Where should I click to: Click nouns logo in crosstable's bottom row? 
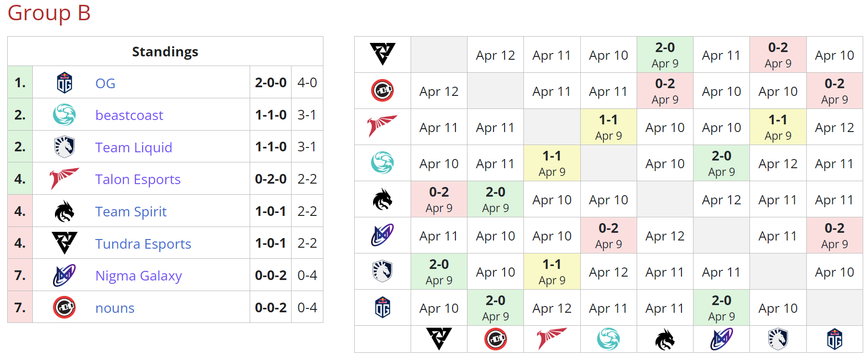[x=495, y=339]
